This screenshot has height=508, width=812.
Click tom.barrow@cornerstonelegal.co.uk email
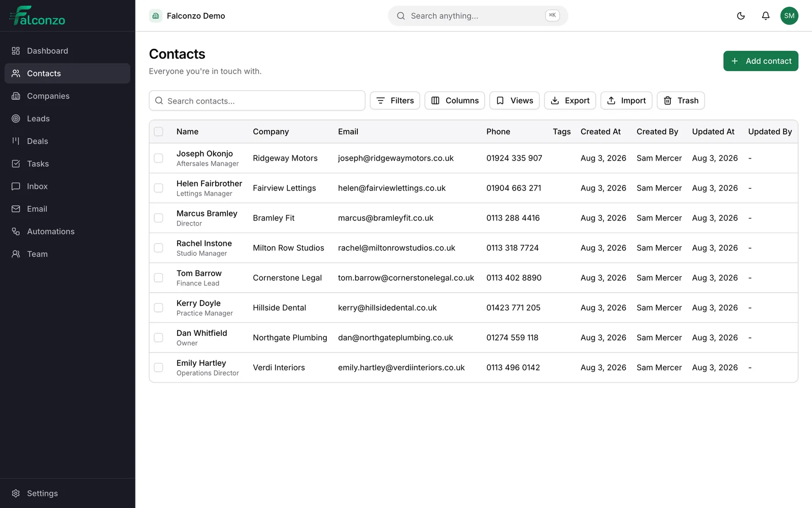tap(406, 278)
